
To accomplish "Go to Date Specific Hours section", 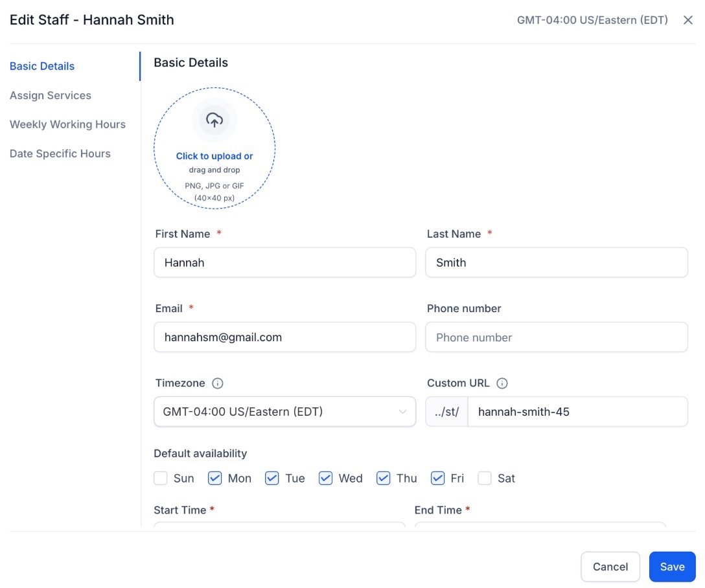I will (x=60, y=153).
